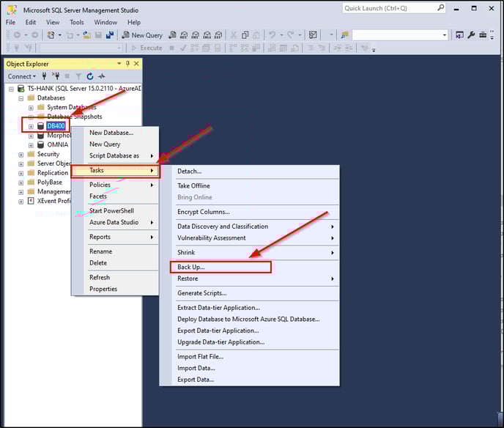Choose Export Data... in the submenu
The width and height of the screenshot is (504, 428).
249,380
